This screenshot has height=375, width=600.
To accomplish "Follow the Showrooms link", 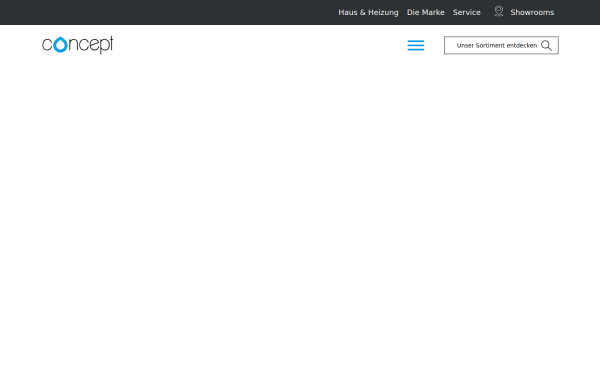I will pos(532,12).
